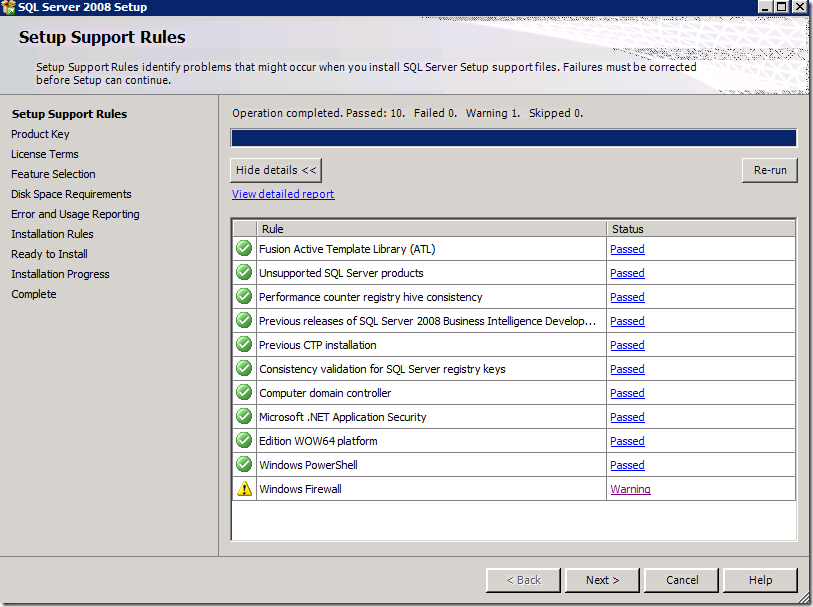Click the green check icon beside Unsupported SQL Server products
The height and width of the screenshot is (607, 813).
point(244,273)
